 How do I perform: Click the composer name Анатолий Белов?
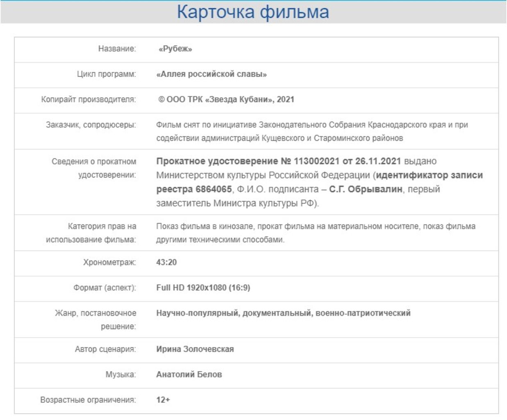[x=189, y=374]
